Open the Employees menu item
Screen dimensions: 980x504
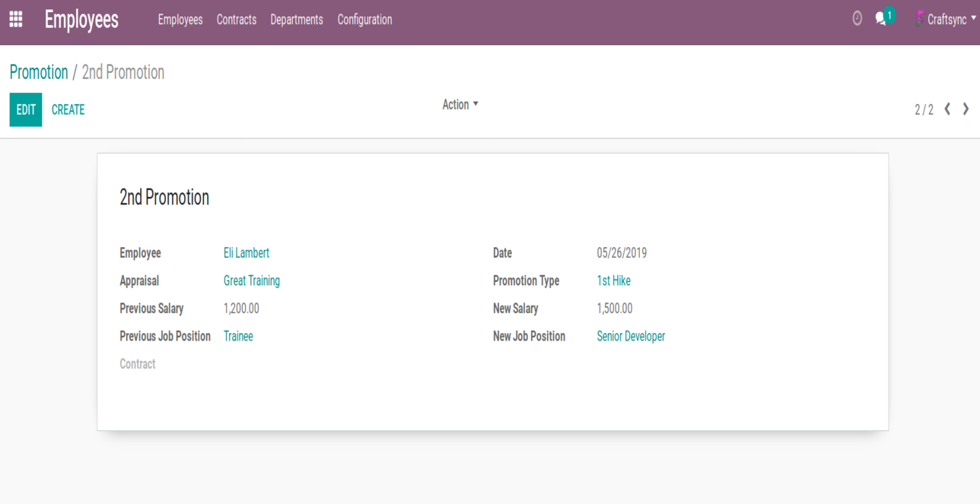tap(180, 20)
